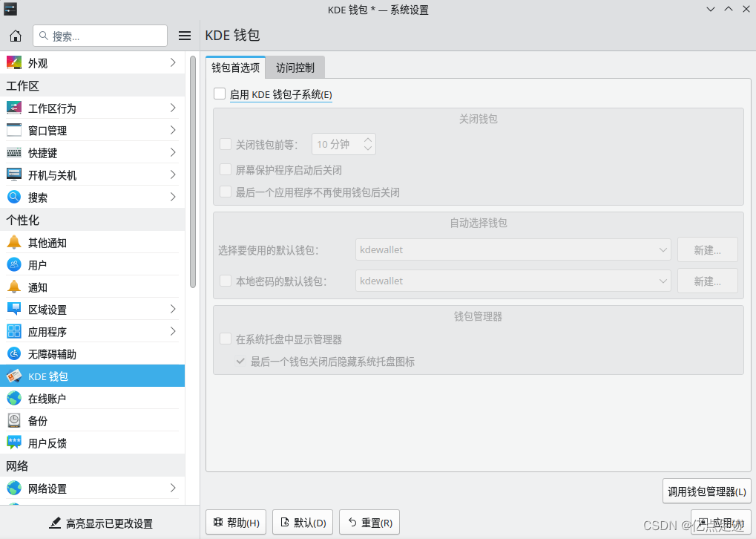Click the 快捷键 keyboard icon
This screenshot has height=539, width=756.
tap(14, 152)
